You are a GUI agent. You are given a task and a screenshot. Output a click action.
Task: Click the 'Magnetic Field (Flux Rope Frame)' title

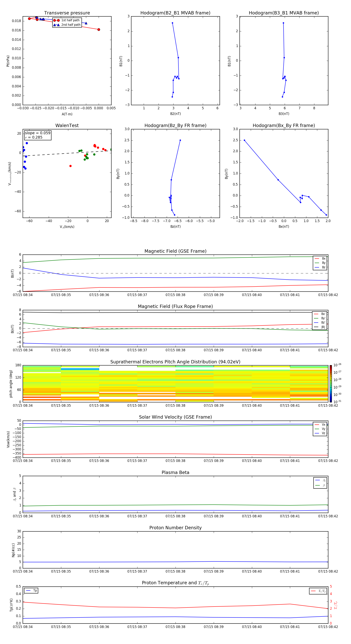click(x=175, y=307)
